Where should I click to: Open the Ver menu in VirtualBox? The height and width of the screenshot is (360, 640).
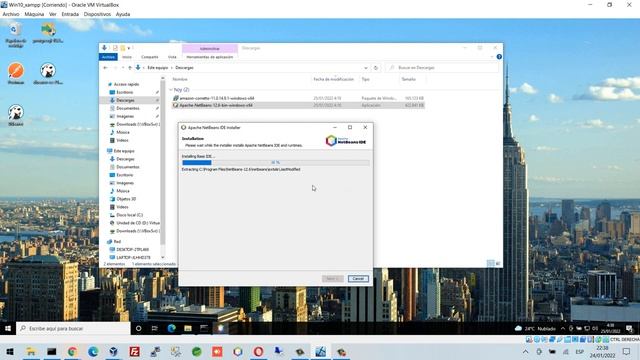point(53,14)
